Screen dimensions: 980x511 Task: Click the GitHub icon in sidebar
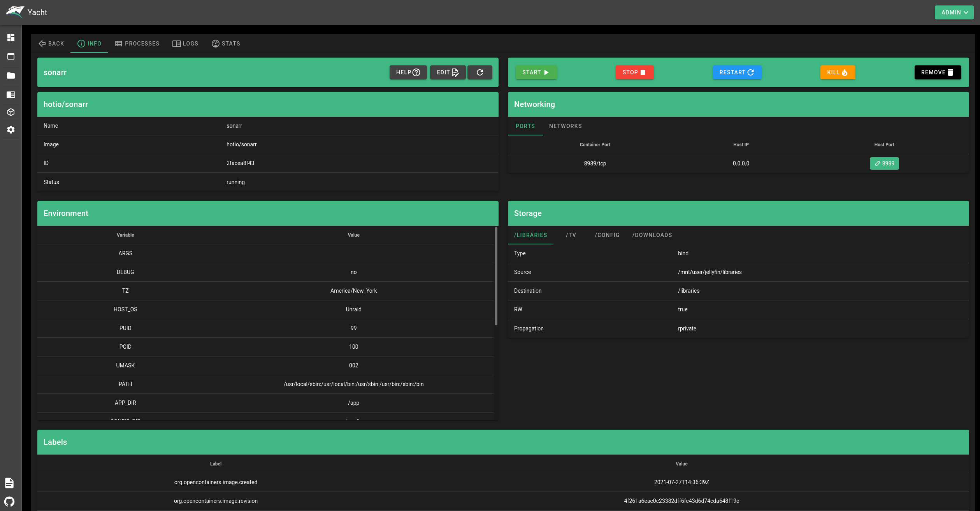tap(10, 501)
